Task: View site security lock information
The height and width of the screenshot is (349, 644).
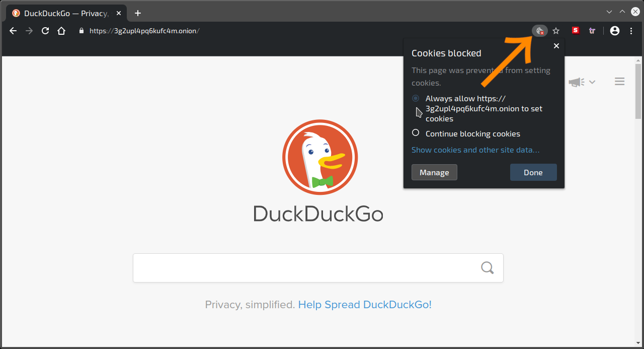Action: pos(81,31)
